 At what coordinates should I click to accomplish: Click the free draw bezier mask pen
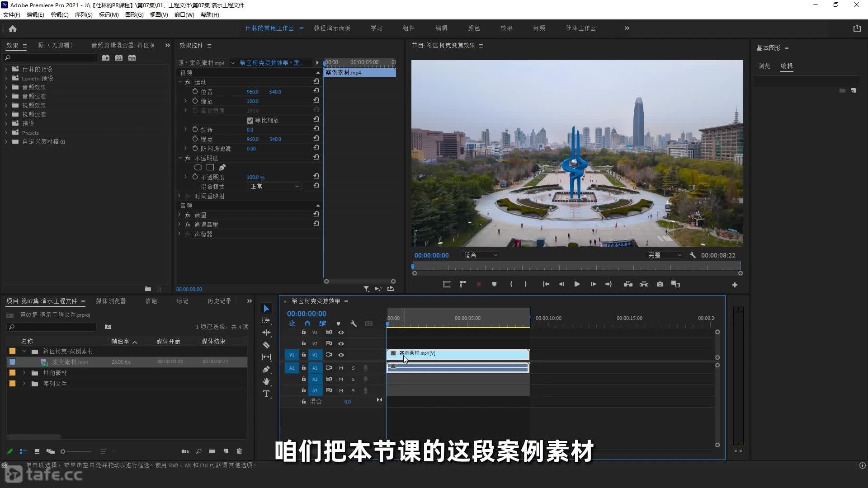[222, 167]
